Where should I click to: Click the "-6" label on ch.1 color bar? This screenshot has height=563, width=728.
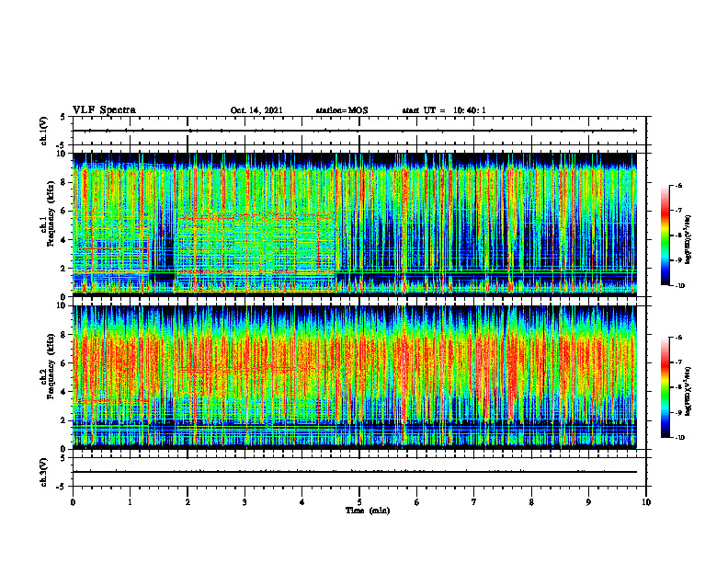point(679,186)
